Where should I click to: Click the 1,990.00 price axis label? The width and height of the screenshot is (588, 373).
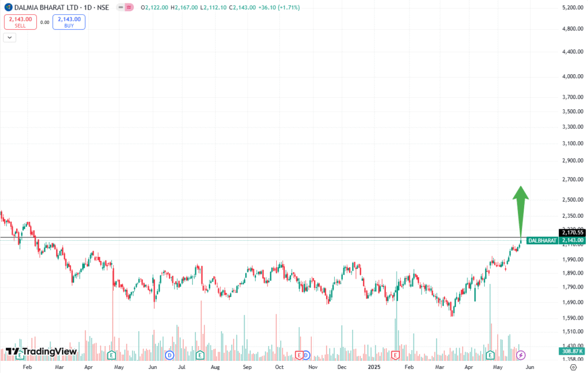click(x=572, y=259)
